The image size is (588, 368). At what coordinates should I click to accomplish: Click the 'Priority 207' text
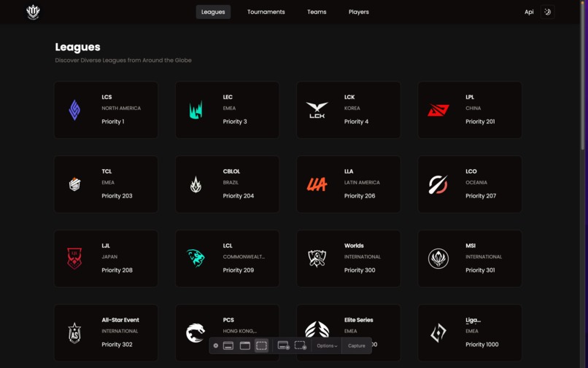tap(481, 195)
